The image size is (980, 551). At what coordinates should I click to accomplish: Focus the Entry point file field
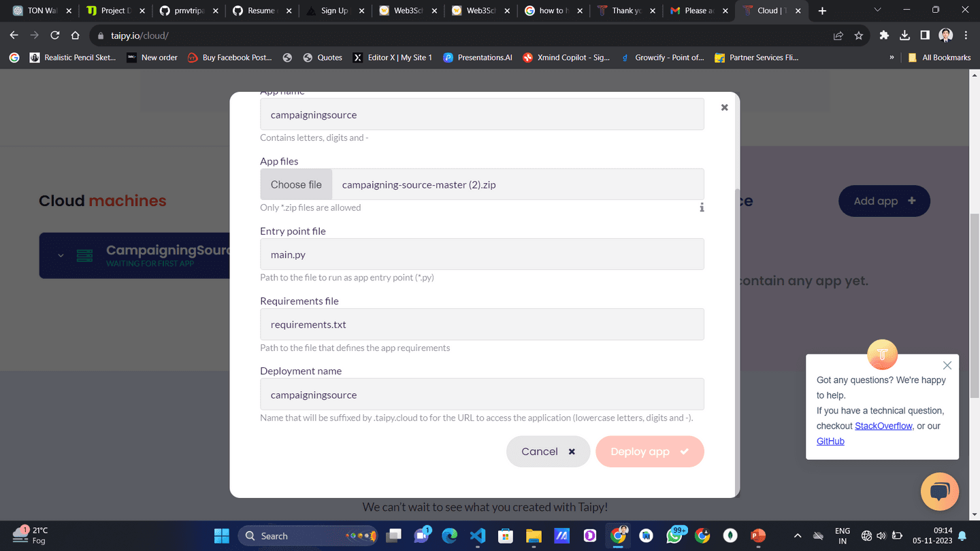click(x=482, y=254)
